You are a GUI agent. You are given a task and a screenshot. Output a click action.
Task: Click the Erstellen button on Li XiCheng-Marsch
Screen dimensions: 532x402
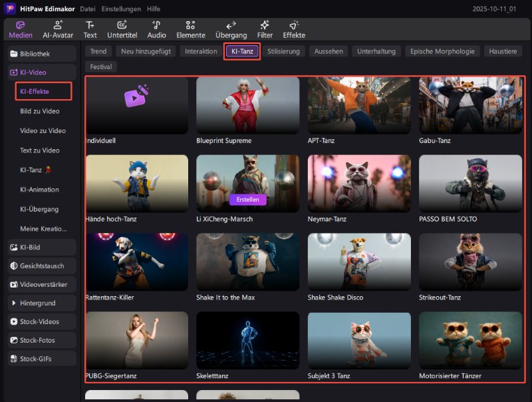248,200
